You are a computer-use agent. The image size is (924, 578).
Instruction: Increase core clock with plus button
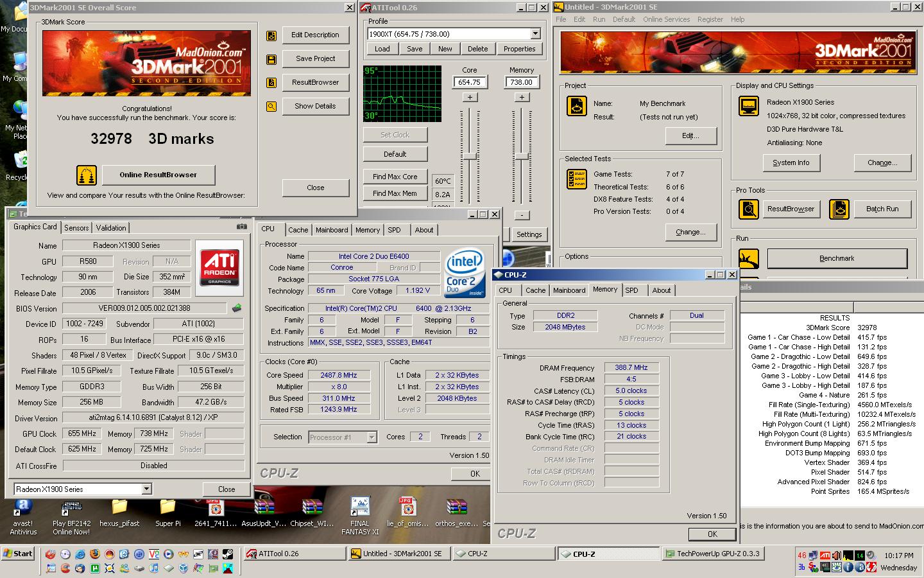pos(470,97)
